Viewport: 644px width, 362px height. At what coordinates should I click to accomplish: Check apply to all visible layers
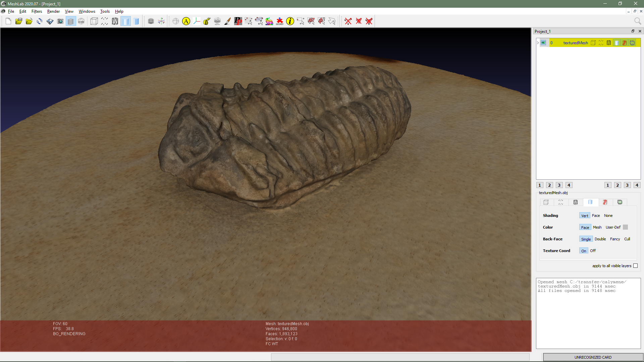(635, 266)
